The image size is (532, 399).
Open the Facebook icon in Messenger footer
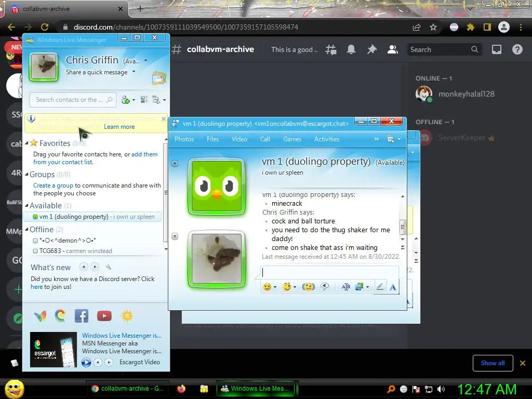pyautogui.click(x=82, y=316)
